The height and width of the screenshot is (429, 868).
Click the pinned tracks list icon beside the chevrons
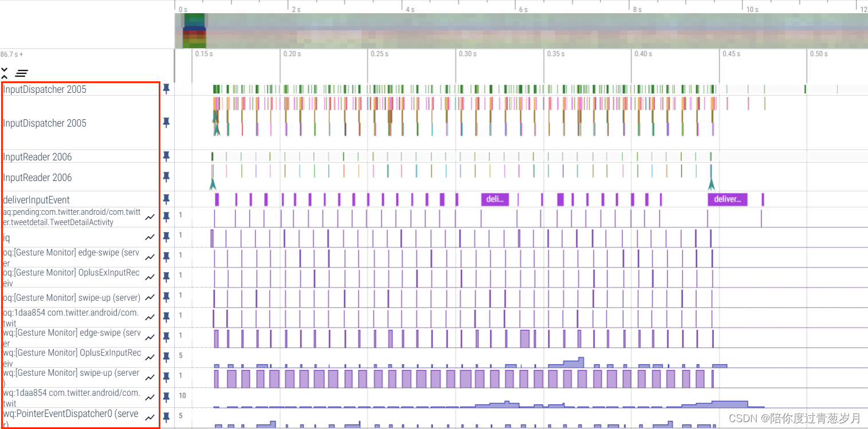[22, 73]
